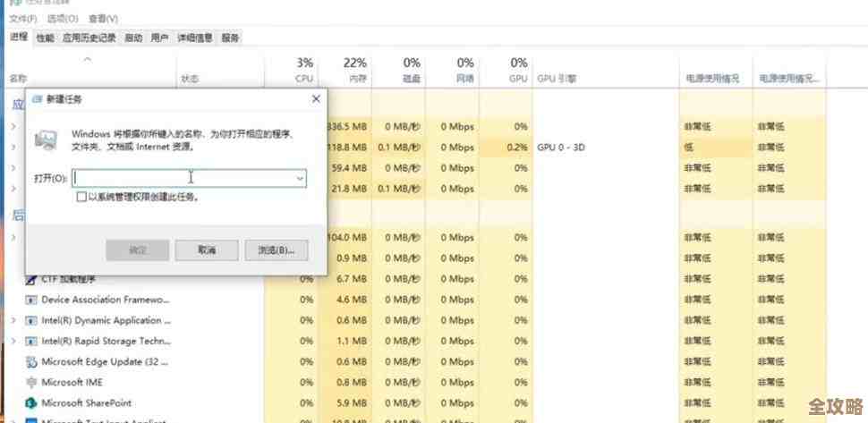Click the 0.2% GPU usage cell
The height and width of the screenshot is (423, 868).
click(506, 148)
